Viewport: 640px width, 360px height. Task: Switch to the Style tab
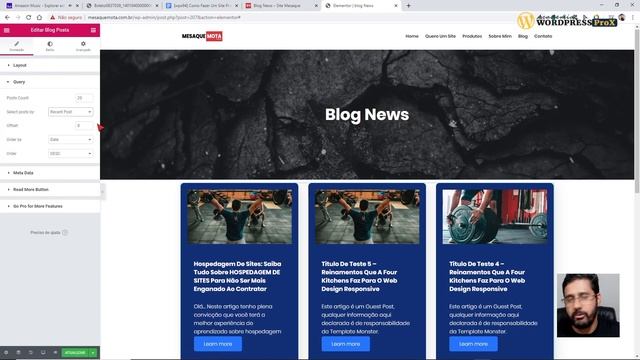(50, 46)
